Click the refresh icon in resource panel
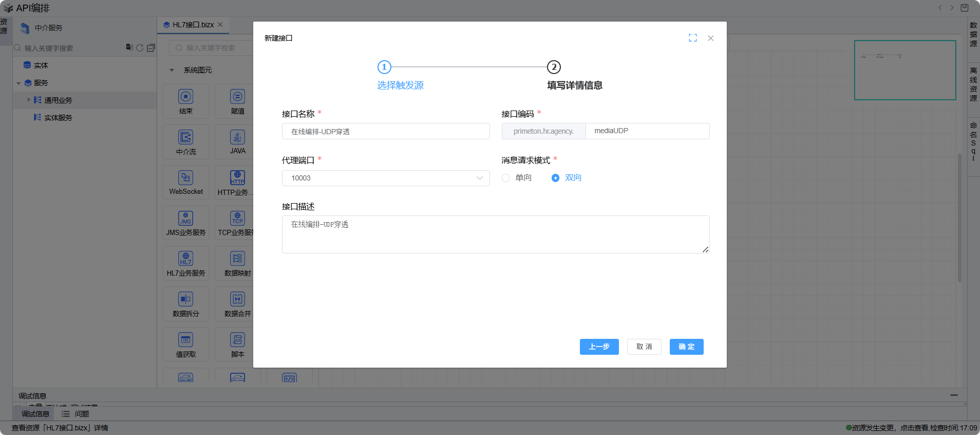 (140, 48)
